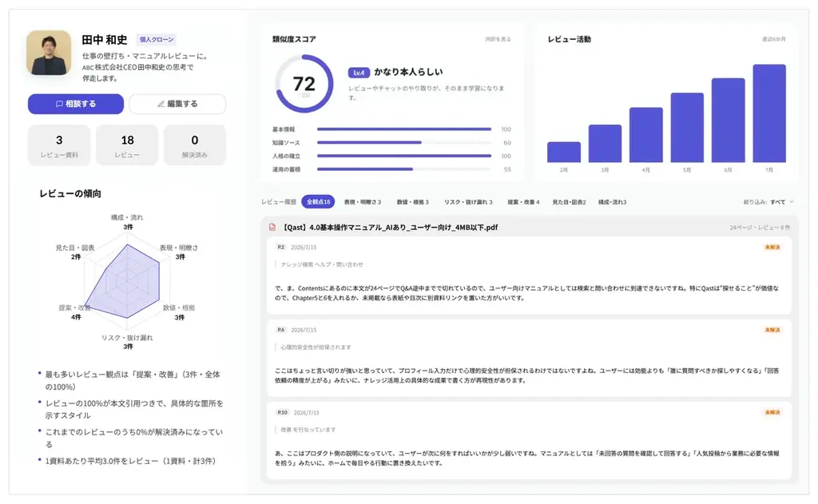
Task: Select the 数値・根拠 3 tab
Action: coord(413,202)
